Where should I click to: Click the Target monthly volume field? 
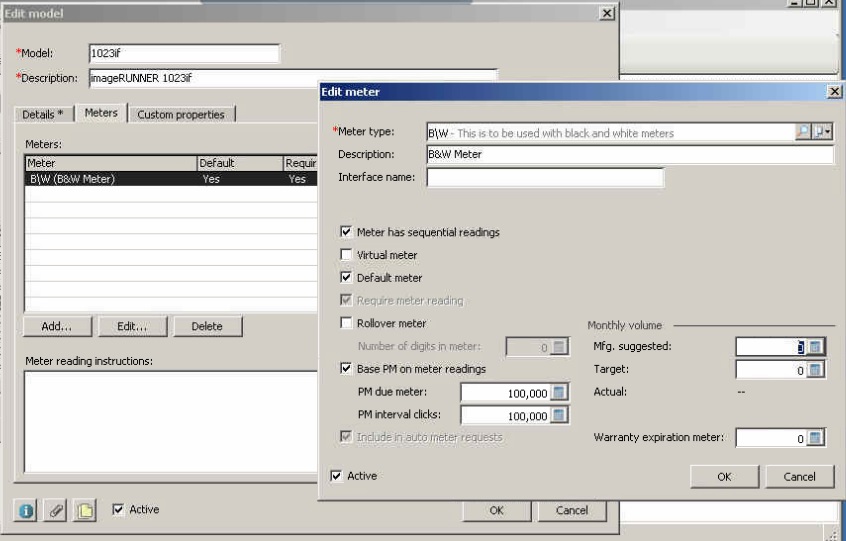click(x=772, y=370)
